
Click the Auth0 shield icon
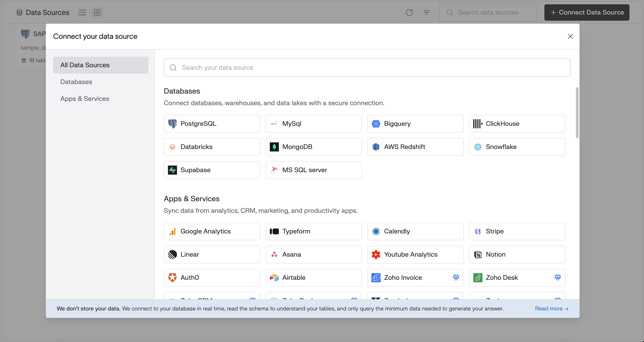point(172,278)
